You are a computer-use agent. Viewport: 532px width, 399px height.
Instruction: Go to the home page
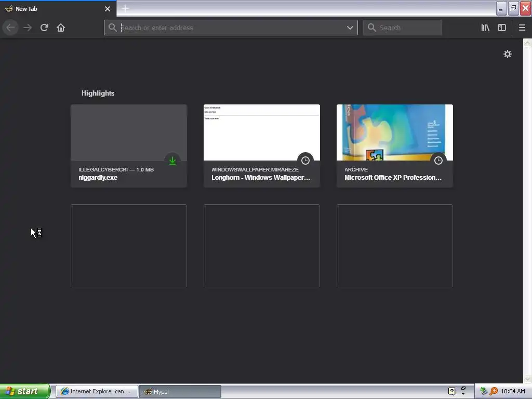click(x=61, y=28)
